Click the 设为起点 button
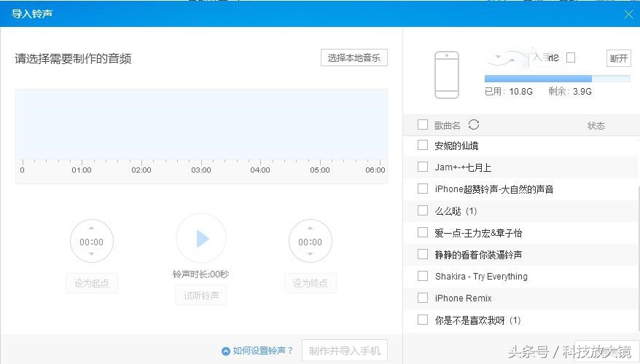The image size is (640, 364). [91, 283]
